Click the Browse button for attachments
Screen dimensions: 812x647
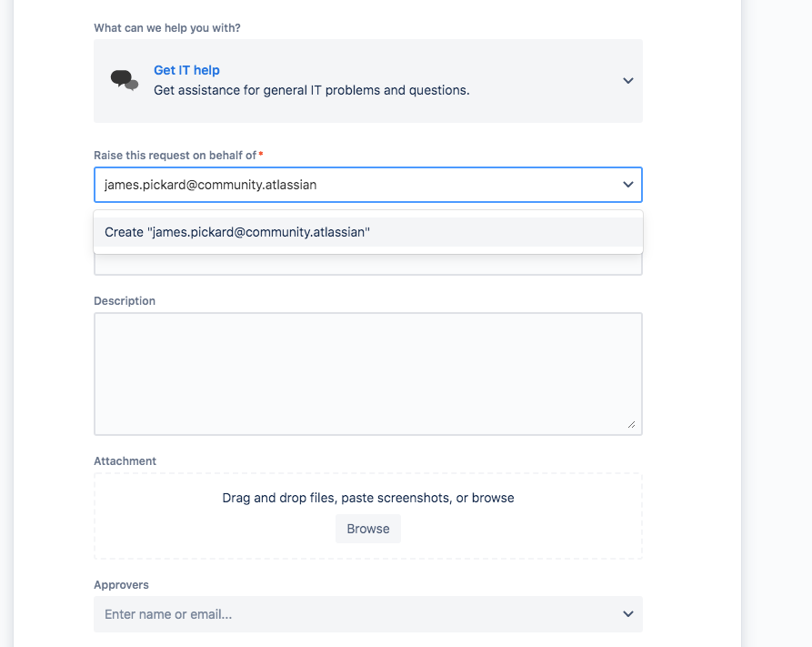(x=367, y=529)
